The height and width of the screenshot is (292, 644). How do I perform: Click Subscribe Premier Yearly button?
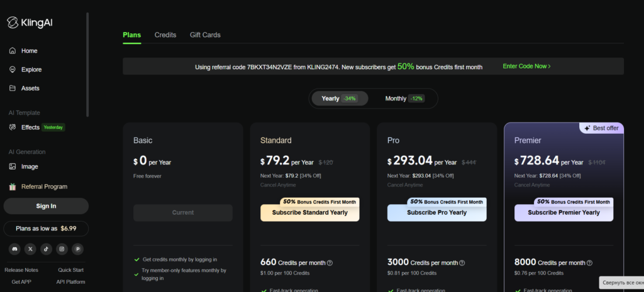pyautogui.click(x=563, y=213)
